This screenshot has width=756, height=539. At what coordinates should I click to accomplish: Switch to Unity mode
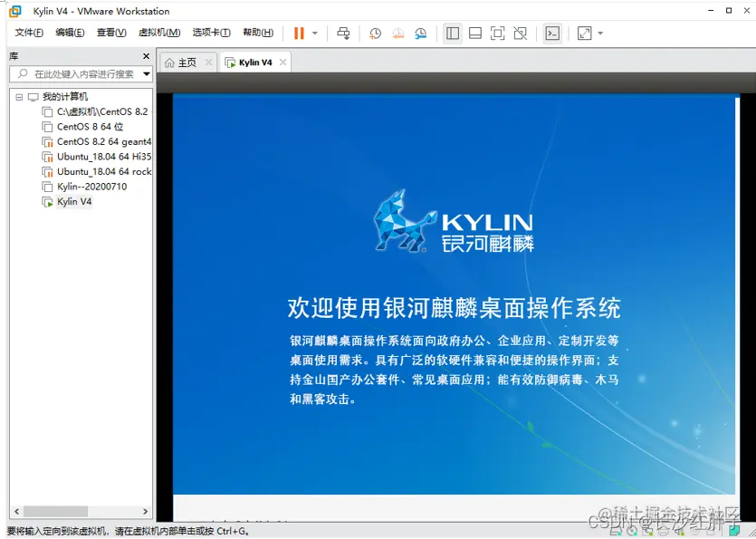pyautogui.click(x=520, y=33)
